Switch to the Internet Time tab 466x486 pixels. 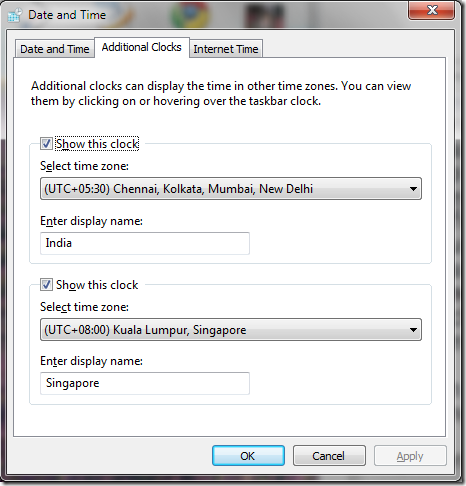[x=226, y=49]
